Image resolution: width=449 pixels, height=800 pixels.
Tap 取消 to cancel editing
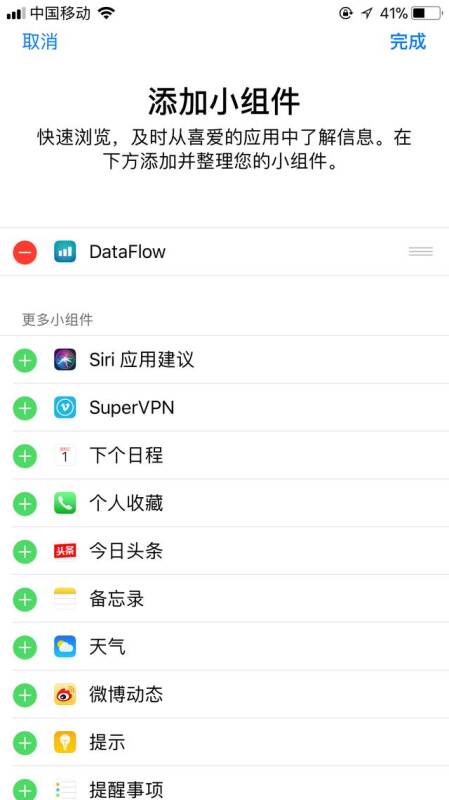(40, 42)
